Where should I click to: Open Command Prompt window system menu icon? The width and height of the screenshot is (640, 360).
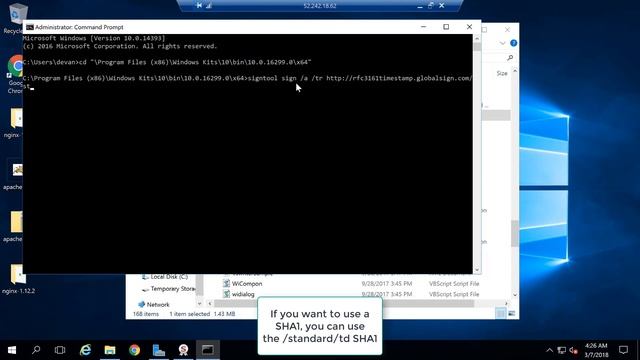pos(30,27)
